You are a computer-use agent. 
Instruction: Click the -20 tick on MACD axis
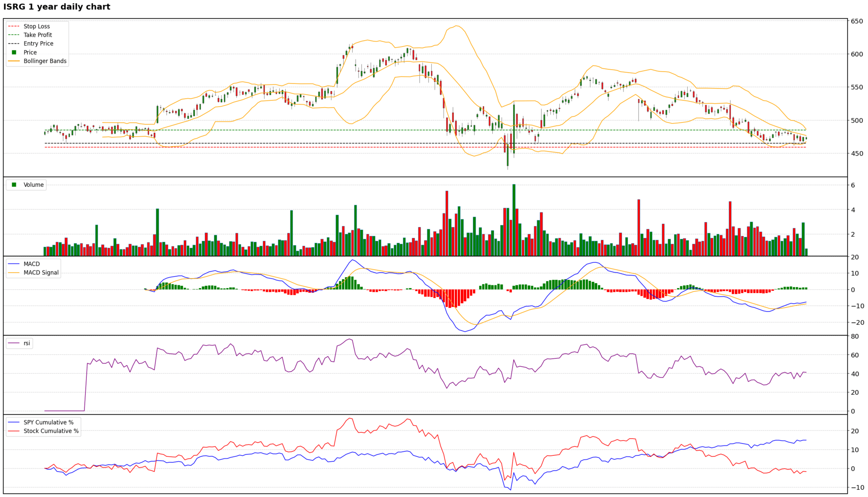[x=857, y=322]
